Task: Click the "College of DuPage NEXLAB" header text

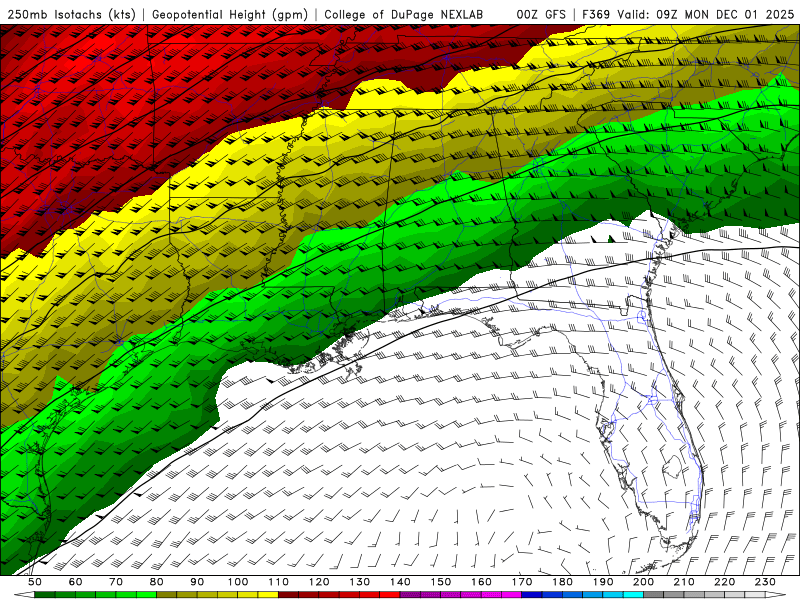Action: (403, 15)
